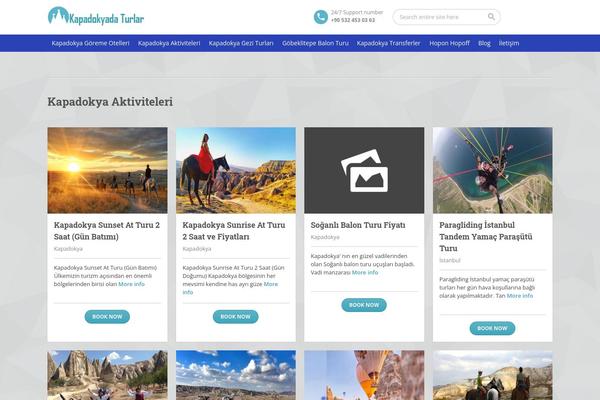Book now the Sunset At Turu

(x=107, y=317)
